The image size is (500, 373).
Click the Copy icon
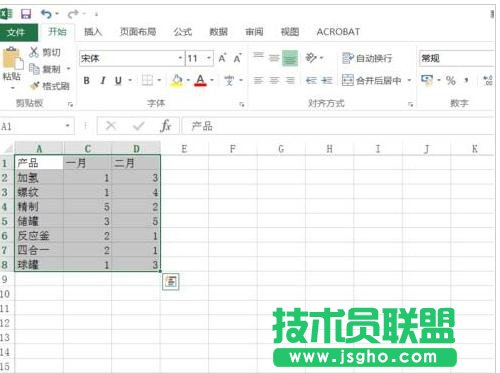34,69
